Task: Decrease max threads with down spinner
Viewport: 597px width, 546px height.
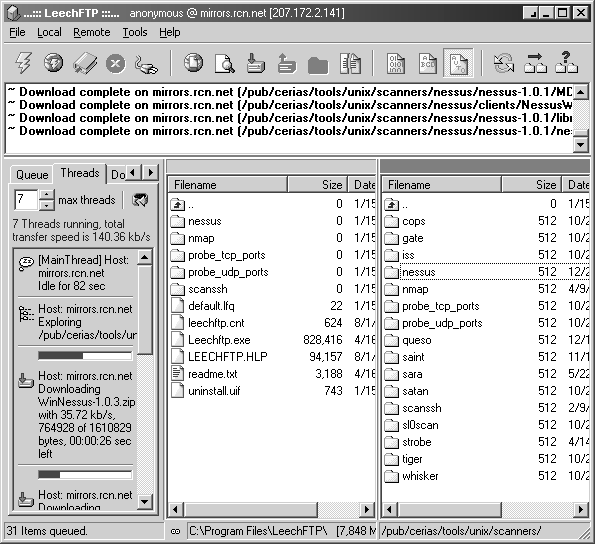Action: coord(46,205)
